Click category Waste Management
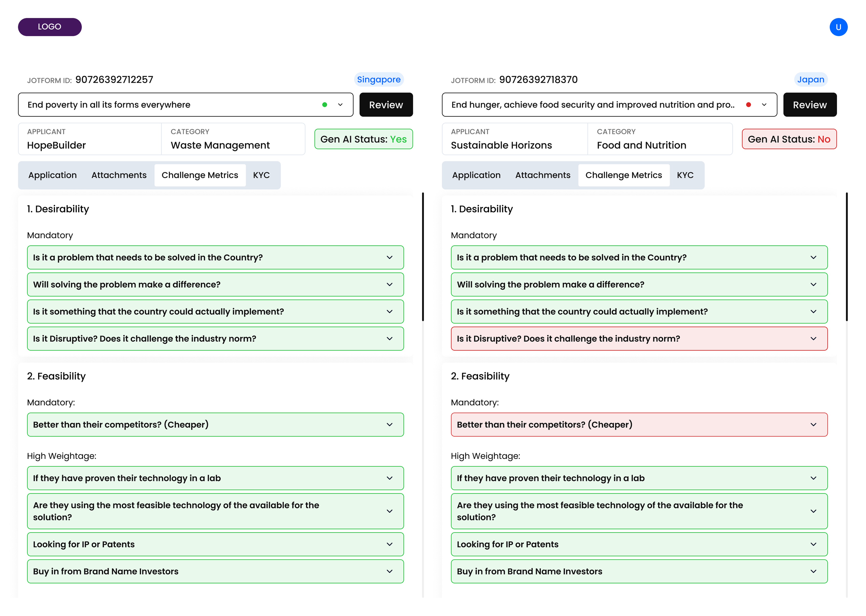This screenshot has height=616, width=866. click(x=220, y=145)
